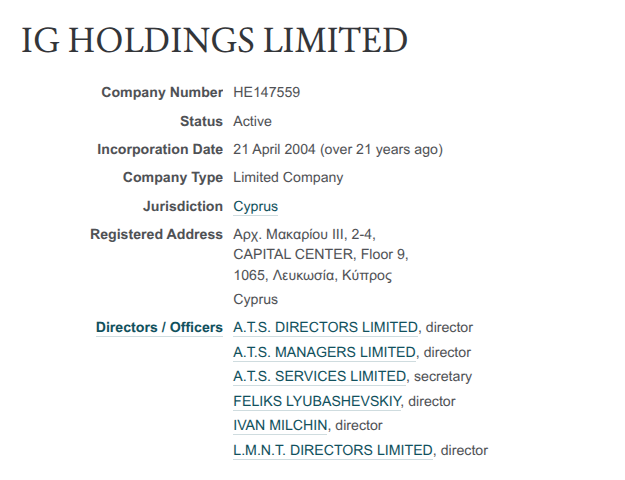View A.T.S. SERVICES LIMITED secretary details
Screen dimensions: 625x480
[x=320, y=377]
